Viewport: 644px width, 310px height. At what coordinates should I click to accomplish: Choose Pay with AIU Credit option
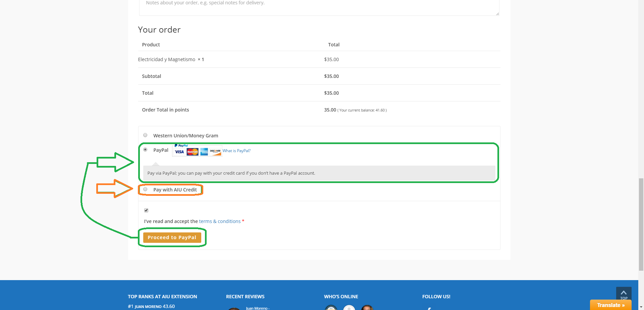tap(145, 189)
